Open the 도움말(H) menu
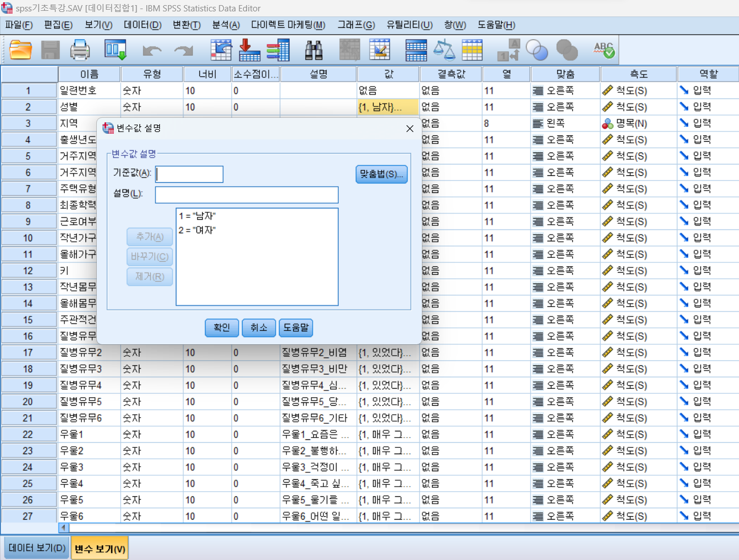Image resolution: width=739 pixels, height=560 pixels. [x=496, y=25]
